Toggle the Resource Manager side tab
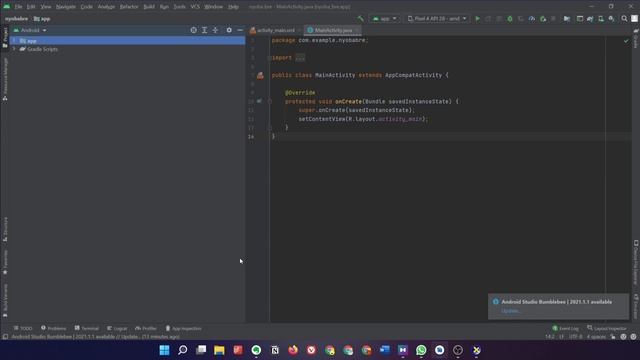The width and height of the screenshot is (640, 360). coord(5,79)
